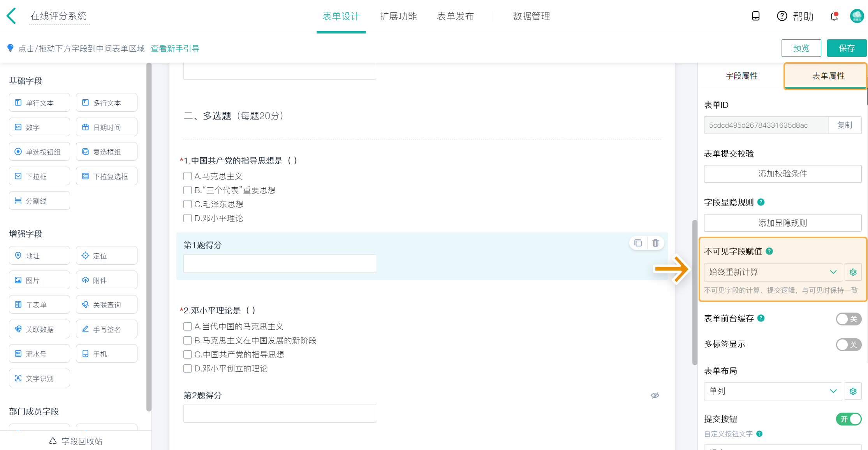Image resolution: width=868 pixels, height=450 pixels.
Task: Open the 查看新手引导 link
Action: (175, 49)
